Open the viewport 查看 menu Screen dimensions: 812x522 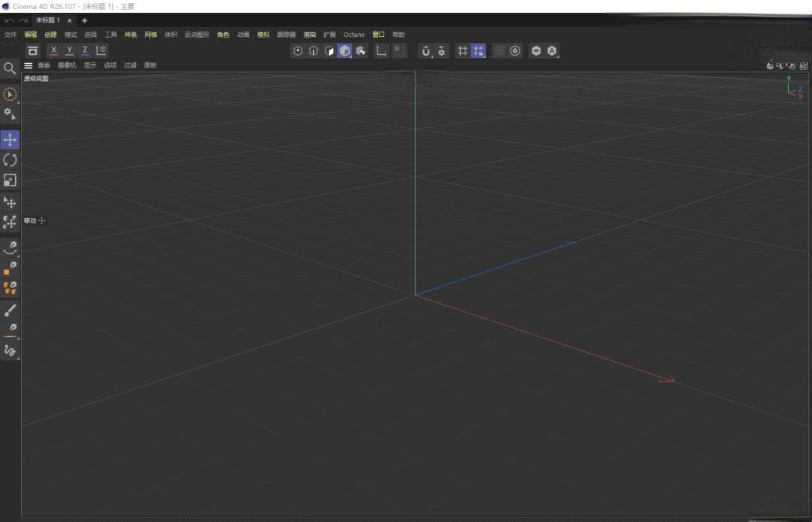pos(44,65)
